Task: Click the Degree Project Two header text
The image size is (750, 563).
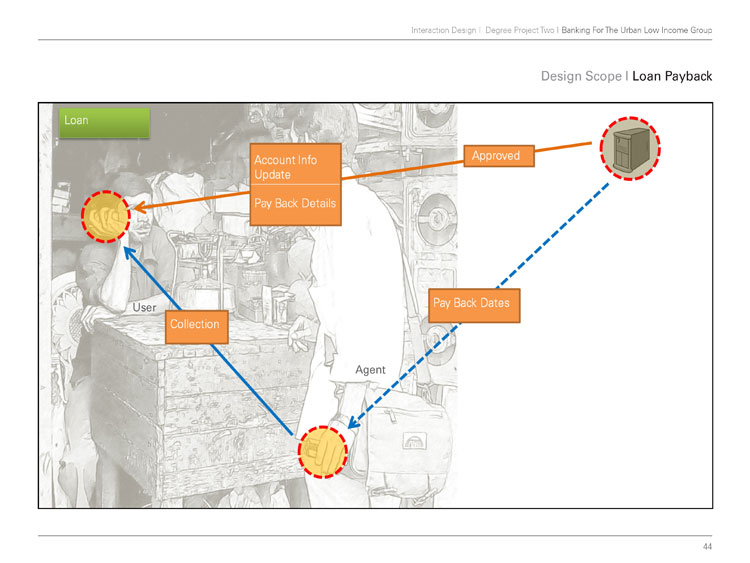Action: [519, 30]
